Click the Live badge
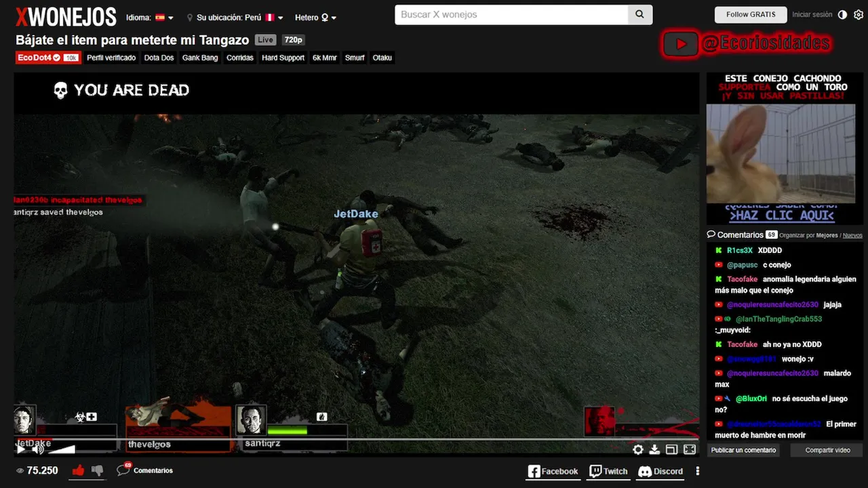The width and height of the screenshot is (868, 488). click(266, 40)
